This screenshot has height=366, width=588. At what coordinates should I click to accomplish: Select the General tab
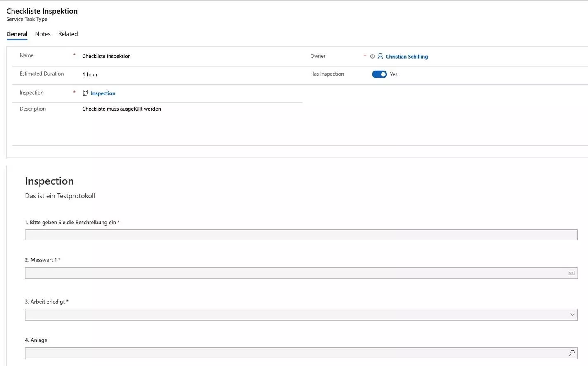(x=17, y=34)
